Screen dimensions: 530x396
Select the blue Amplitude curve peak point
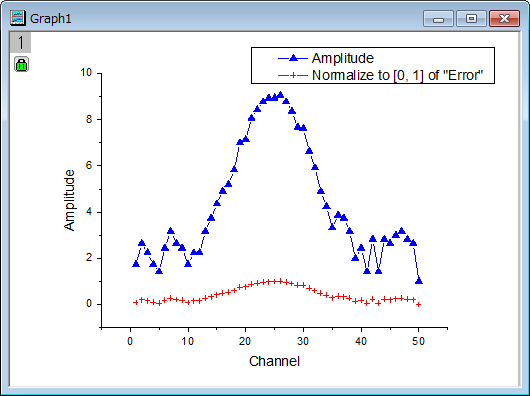click(280, 95)
